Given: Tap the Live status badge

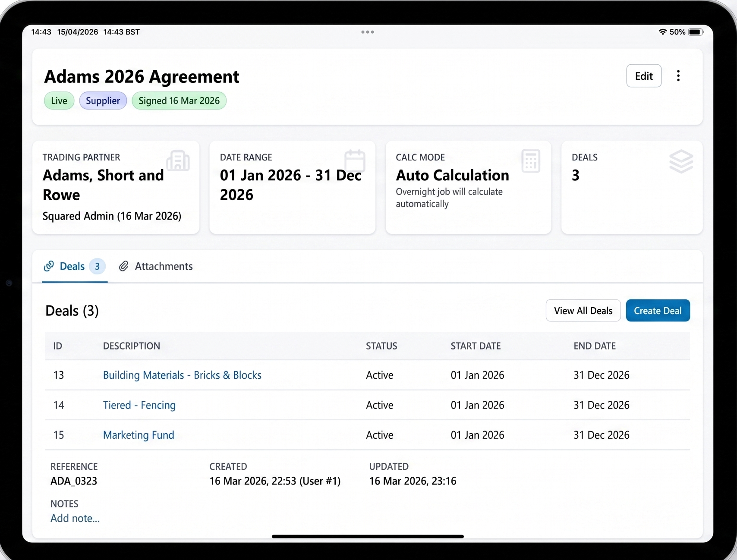Looking at the screenshot, I should click(x=59, y=101).
